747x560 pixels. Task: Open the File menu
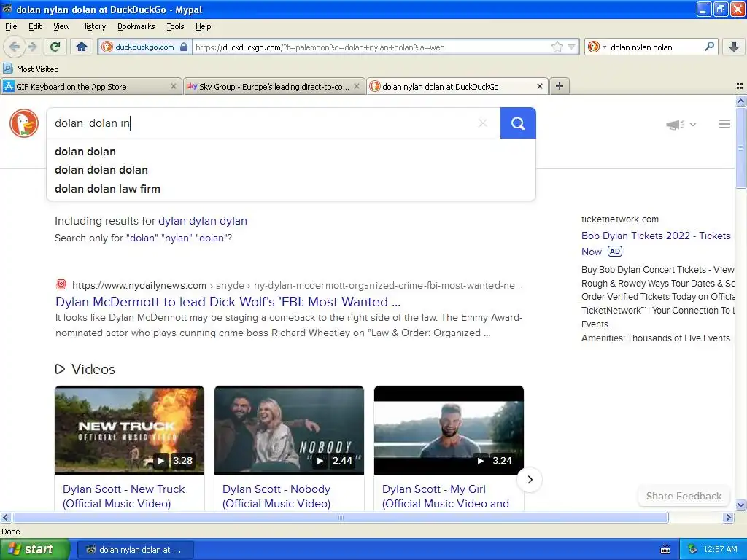click(x=11, y=26)
